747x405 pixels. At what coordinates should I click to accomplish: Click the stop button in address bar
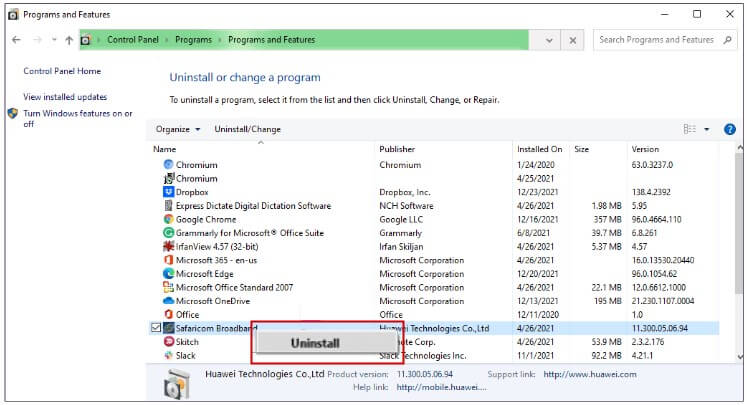[x=573, y=40]
